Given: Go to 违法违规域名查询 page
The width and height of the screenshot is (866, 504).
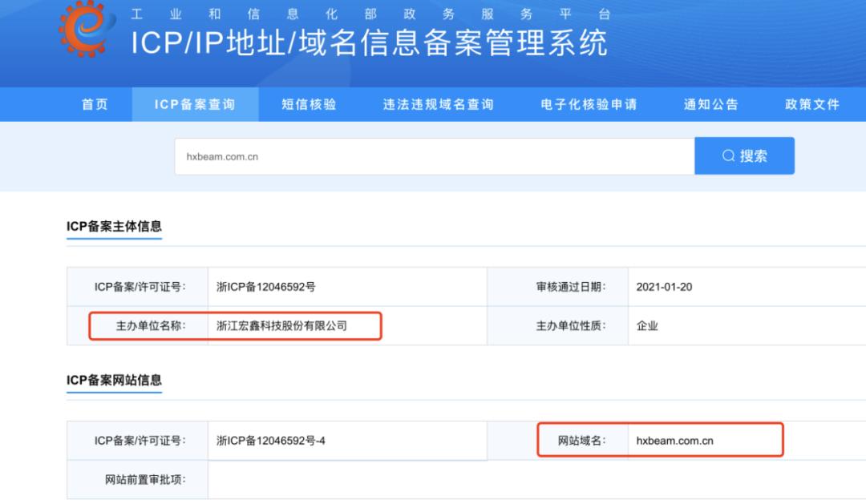Looking at the screenshot, I should coord(438,104).
